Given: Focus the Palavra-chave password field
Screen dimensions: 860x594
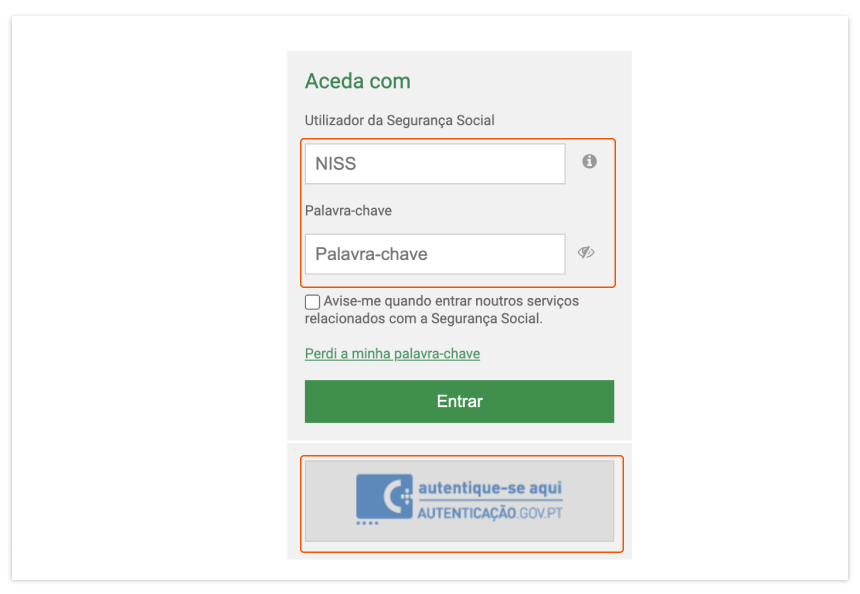Looking at the screenshot, I should point(435,254).
